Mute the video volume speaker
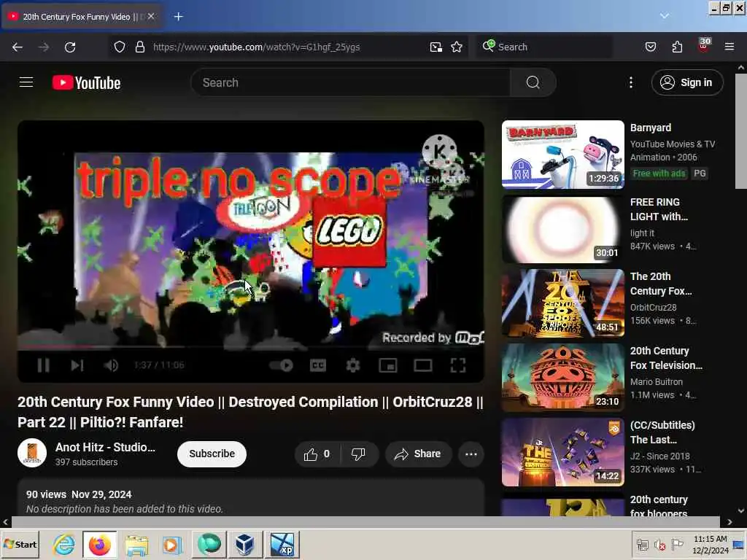The image size is (747, 560). pos(111,365)
